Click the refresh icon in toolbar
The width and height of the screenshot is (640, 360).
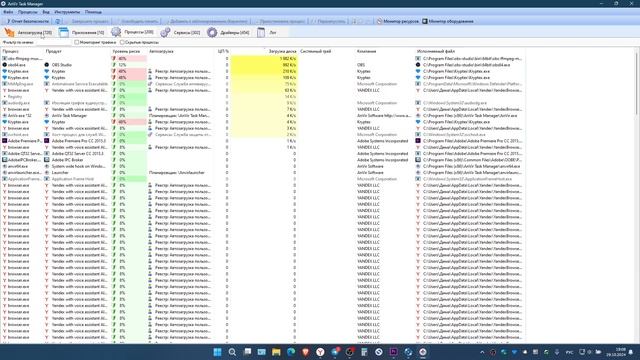[x=58, y=21]
